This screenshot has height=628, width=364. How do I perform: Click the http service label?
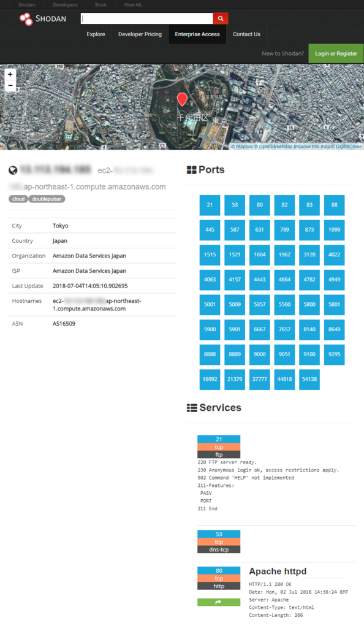(219, 586)
